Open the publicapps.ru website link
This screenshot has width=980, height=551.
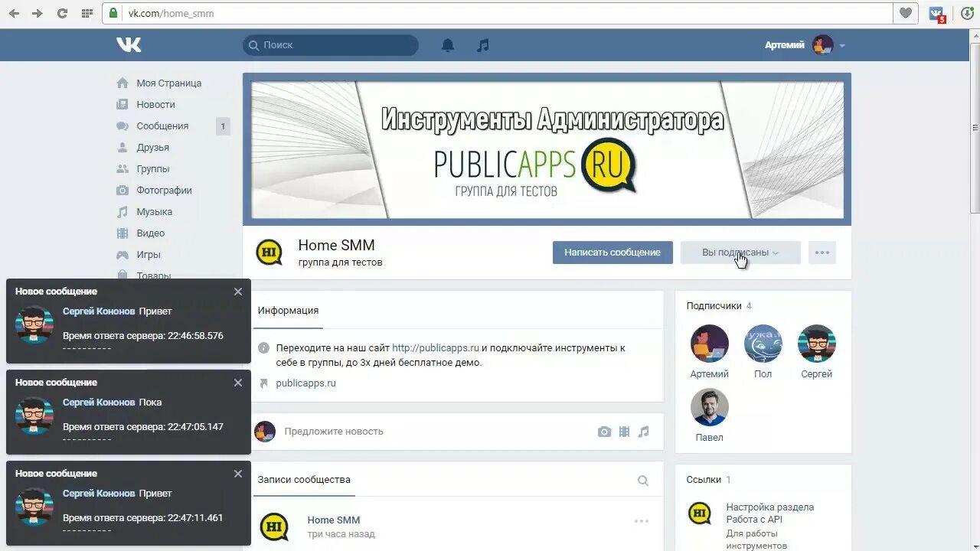[305, 383]
